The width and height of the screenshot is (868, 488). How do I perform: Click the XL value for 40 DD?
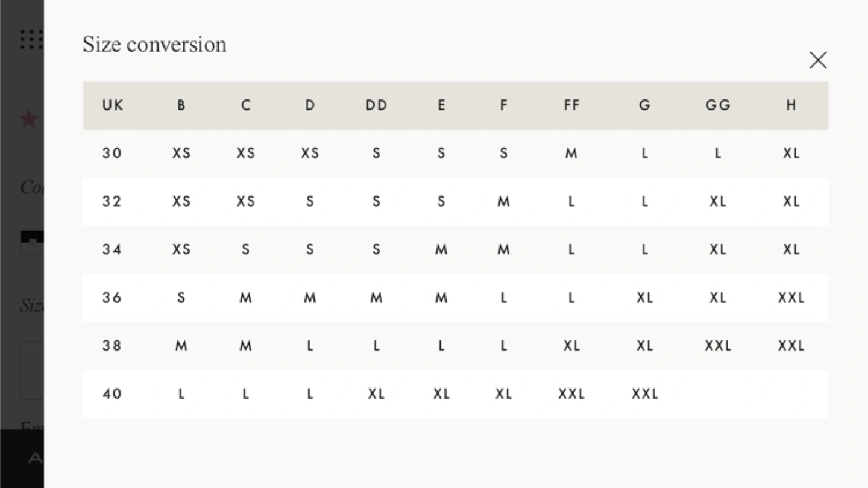pyautogui.click(x=376, y=394)
